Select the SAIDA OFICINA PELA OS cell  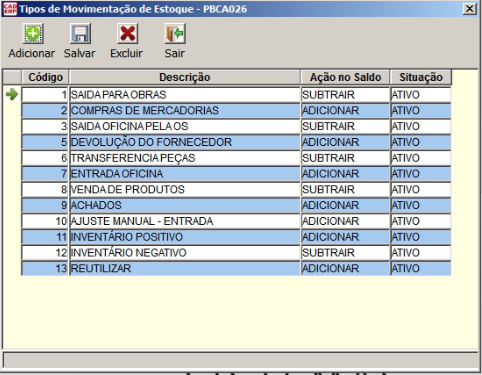point(185,126)
